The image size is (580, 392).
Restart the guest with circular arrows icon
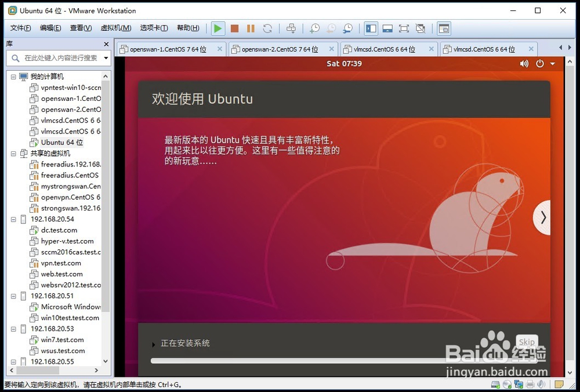pos(267,28)
